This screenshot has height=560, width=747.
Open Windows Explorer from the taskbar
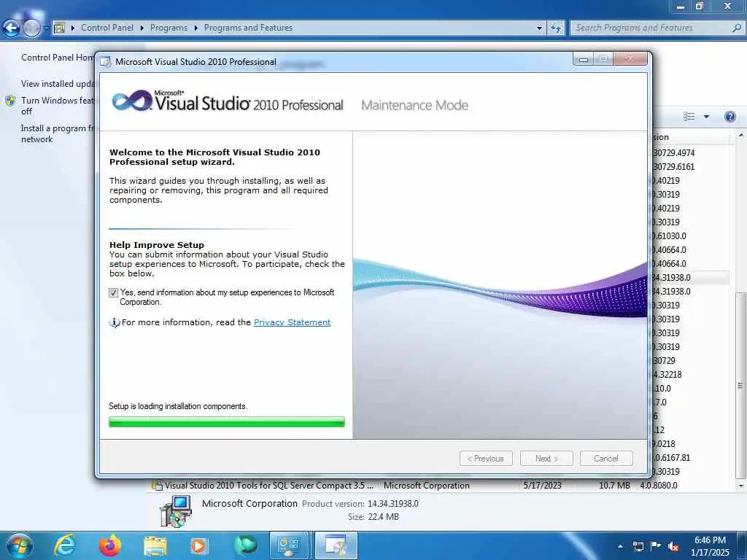155,545
